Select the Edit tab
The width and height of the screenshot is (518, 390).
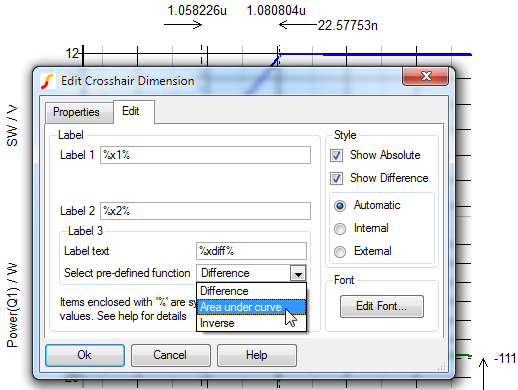131,111
